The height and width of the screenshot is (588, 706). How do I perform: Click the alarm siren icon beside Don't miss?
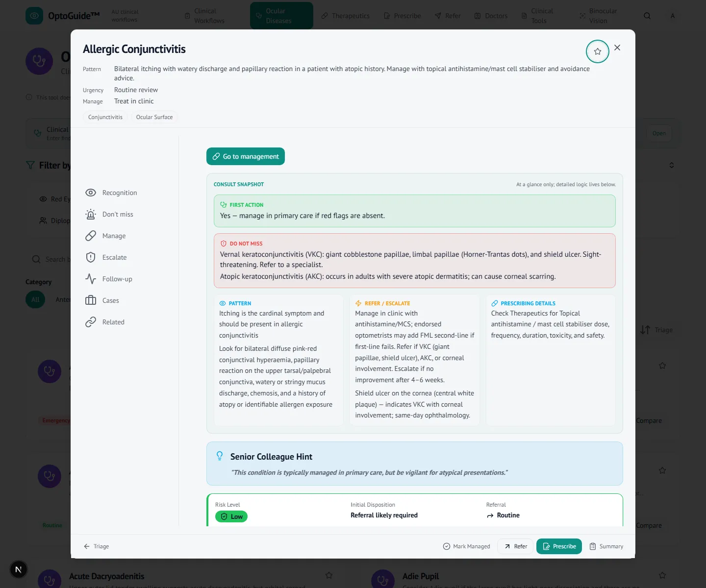coord(91,214)
